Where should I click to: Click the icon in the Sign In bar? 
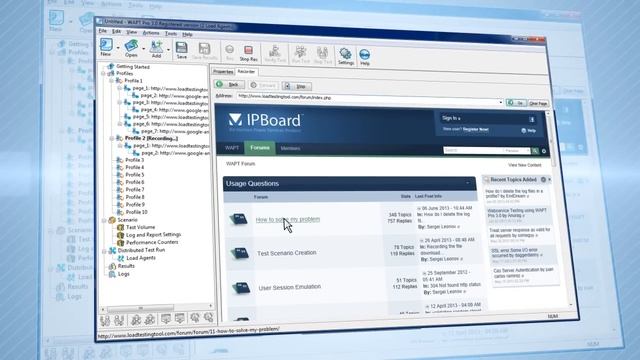[531, 119]
